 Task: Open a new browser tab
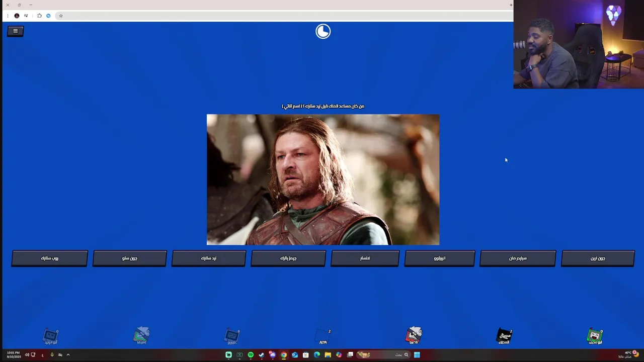[x=511, y=5]
